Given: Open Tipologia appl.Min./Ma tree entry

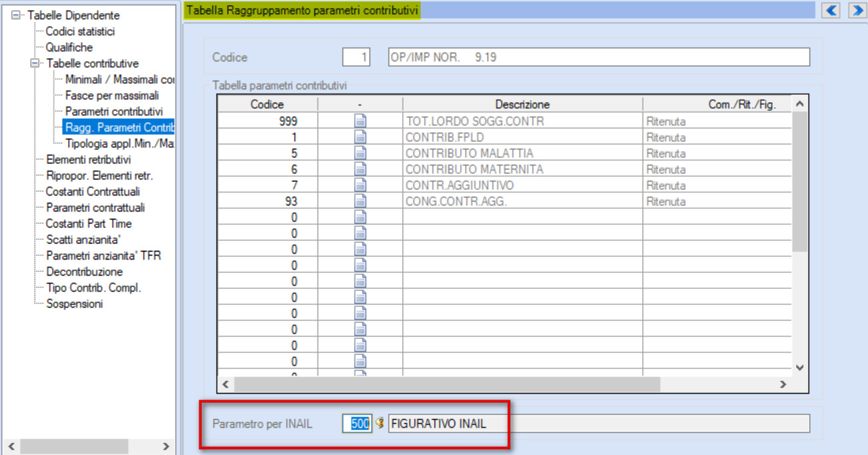Looking at the screenshot, I should (x=119, y=143).
